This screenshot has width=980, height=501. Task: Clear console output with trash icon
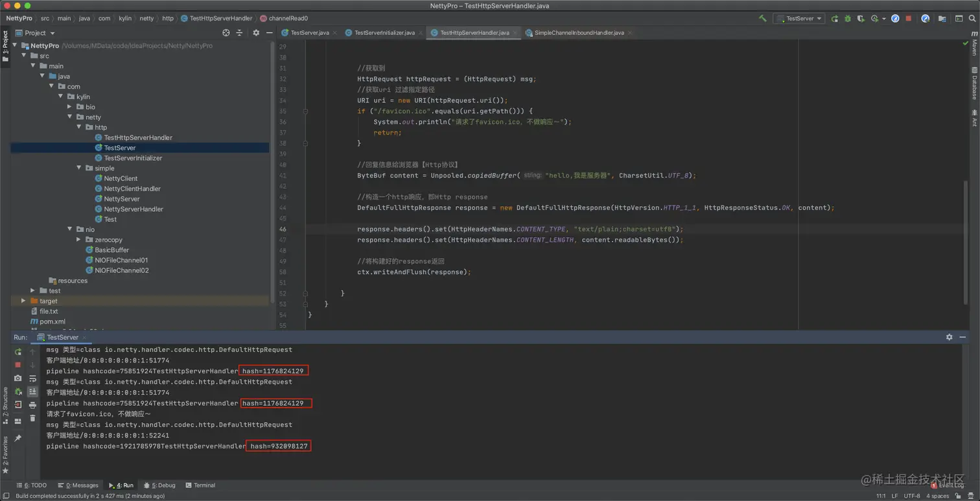(x=32, y=419)
